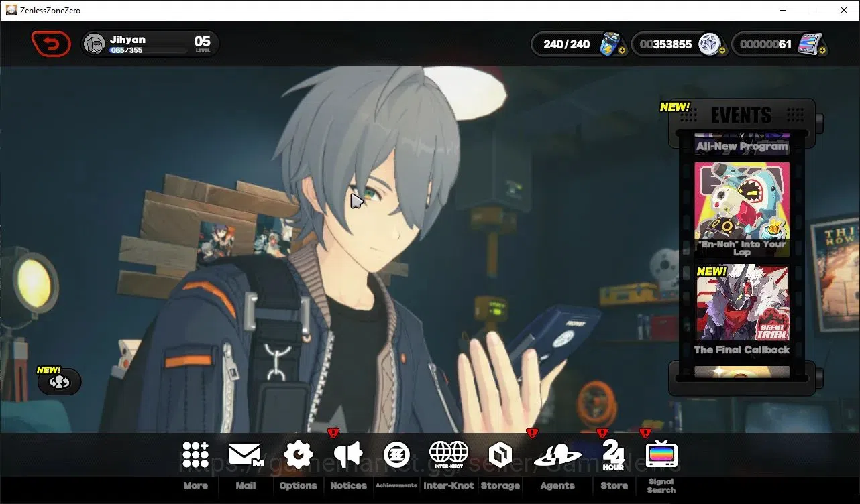Viewport: 860px width, 504px height.
Task: Click Denny amount 00353855
Action: click(665, 44)
